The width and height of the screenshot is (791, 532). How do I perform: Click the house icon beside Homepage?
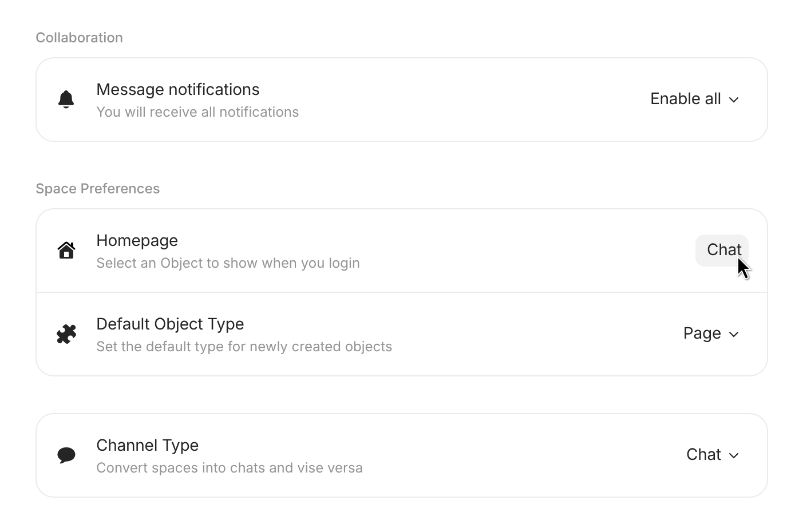pos(66,251)
